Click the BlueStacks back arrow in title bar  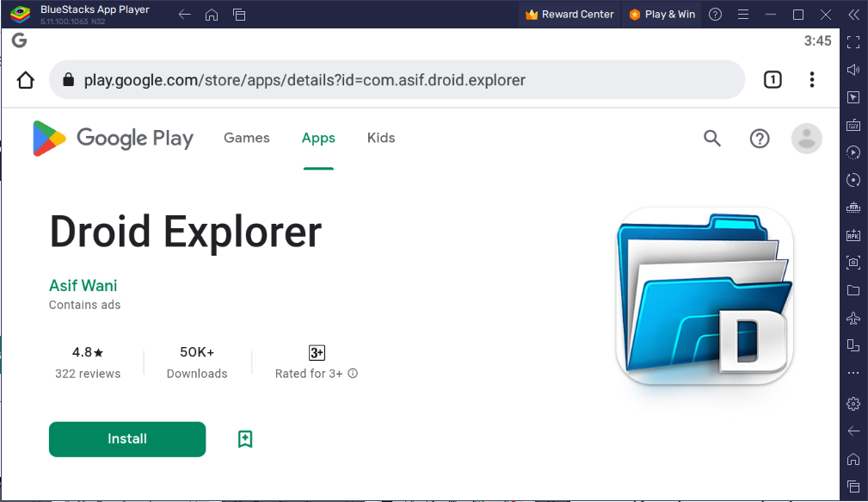[x=184, y=15]
